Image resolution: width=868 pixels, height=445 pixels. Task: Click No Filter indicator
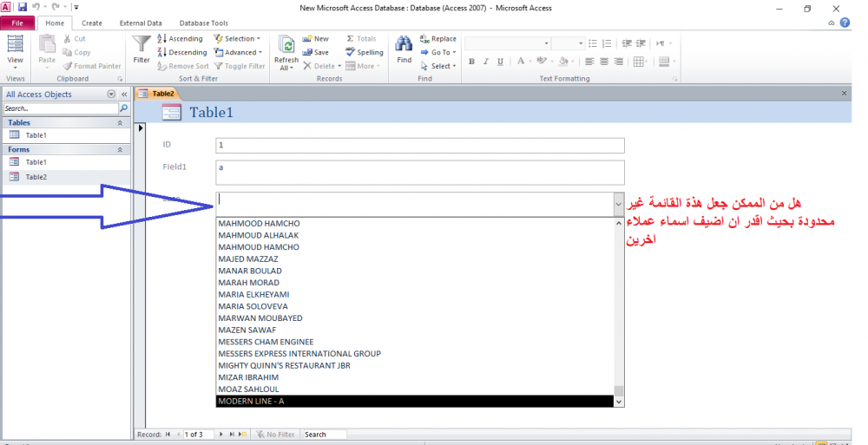click(x=276, y=435)
